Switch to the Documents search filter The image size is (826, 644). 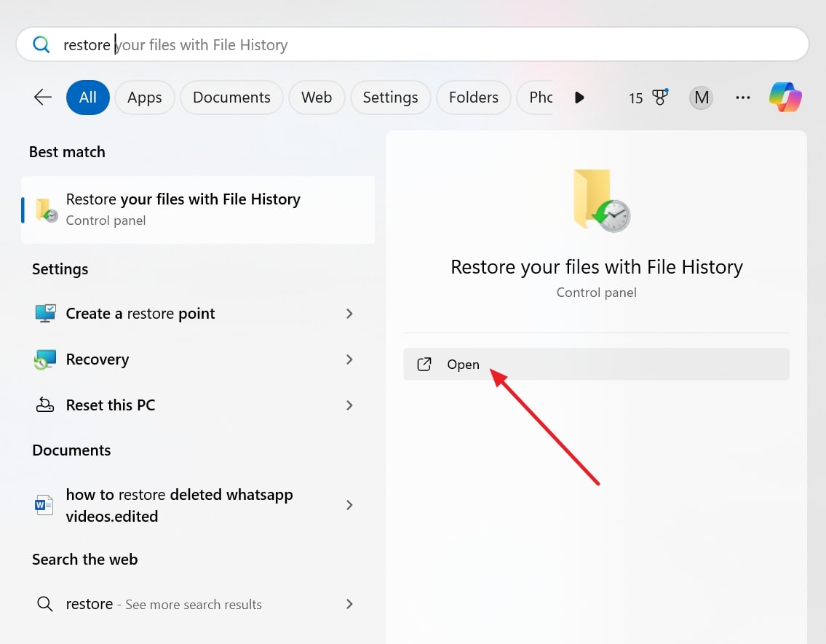pyautogui.click(x=231, y=97)
